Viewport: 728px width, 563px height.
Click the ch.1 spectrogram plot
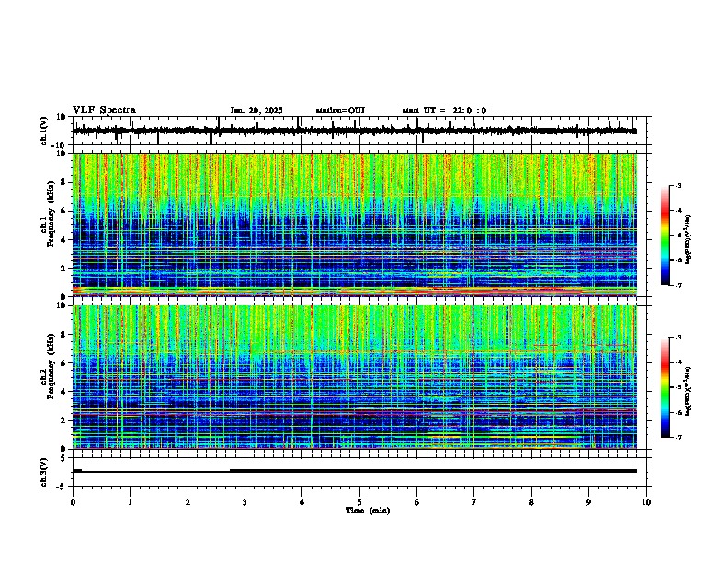point(359,224)
